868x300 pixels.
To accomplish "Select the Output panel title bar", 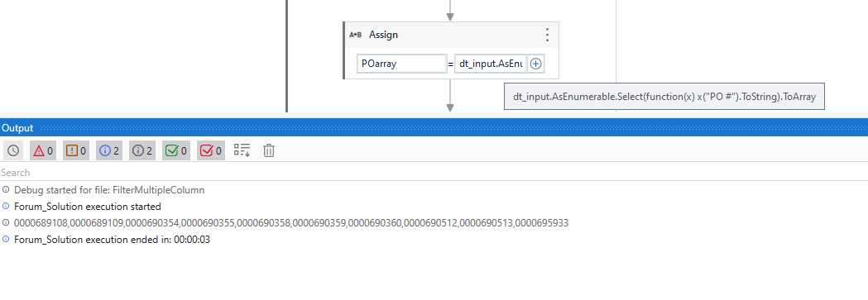I will coord(434,128).
